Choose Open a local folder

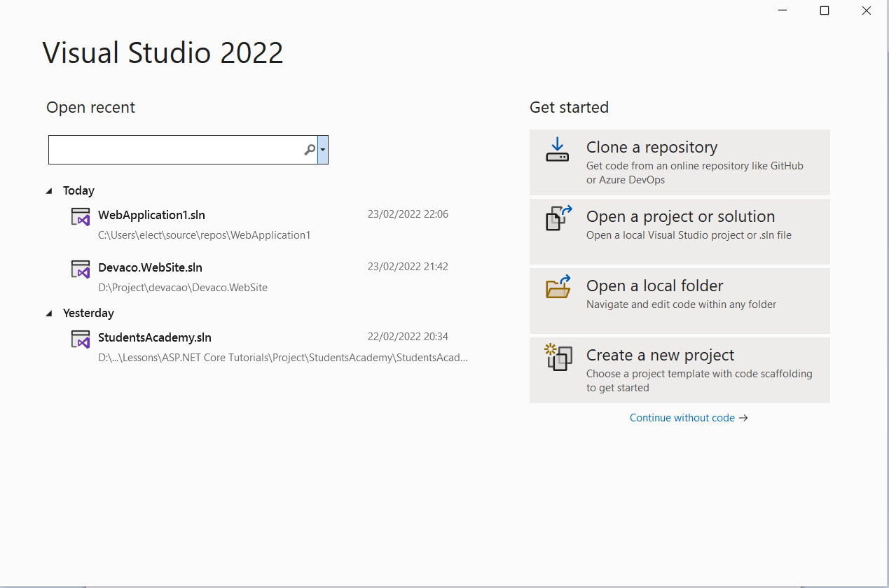680,301
